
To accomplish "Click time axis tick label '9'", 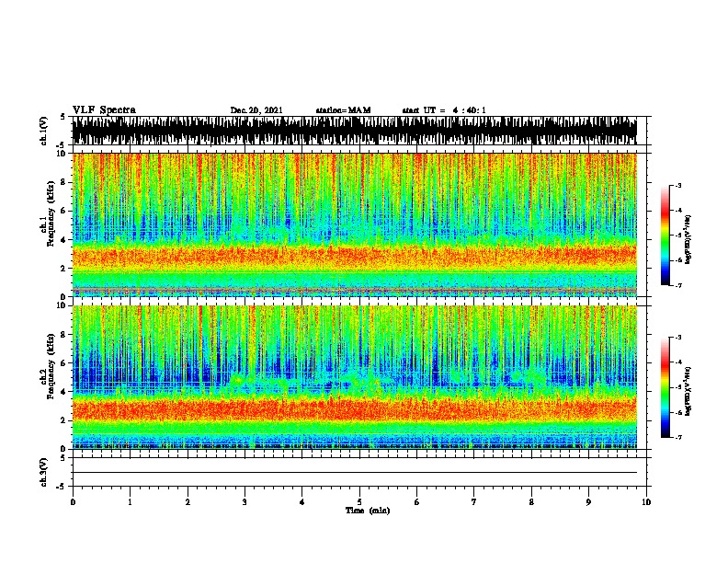I will coord(588,501).
